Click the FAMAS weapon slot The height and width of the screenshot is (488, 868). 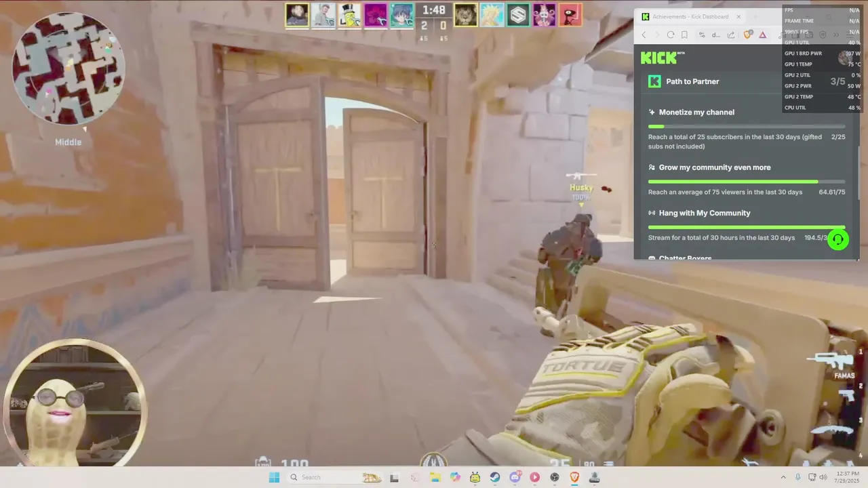833,364
